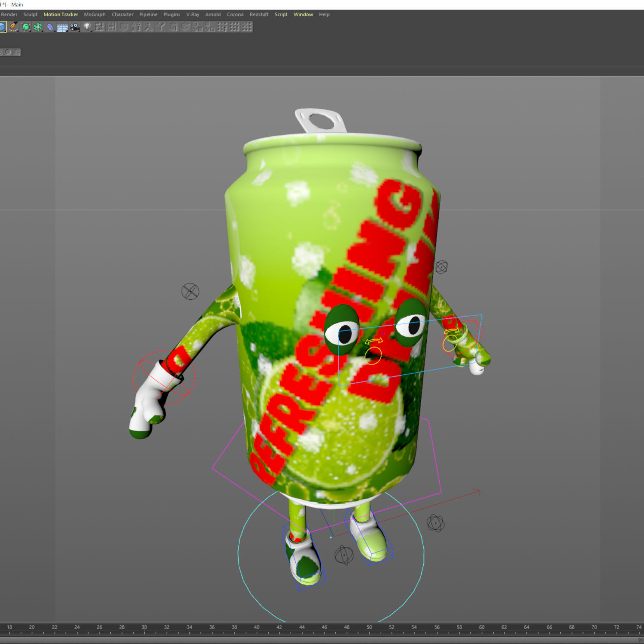
Task: Jump to frame 40 on timeline ruler
Action: coord(257,628)
